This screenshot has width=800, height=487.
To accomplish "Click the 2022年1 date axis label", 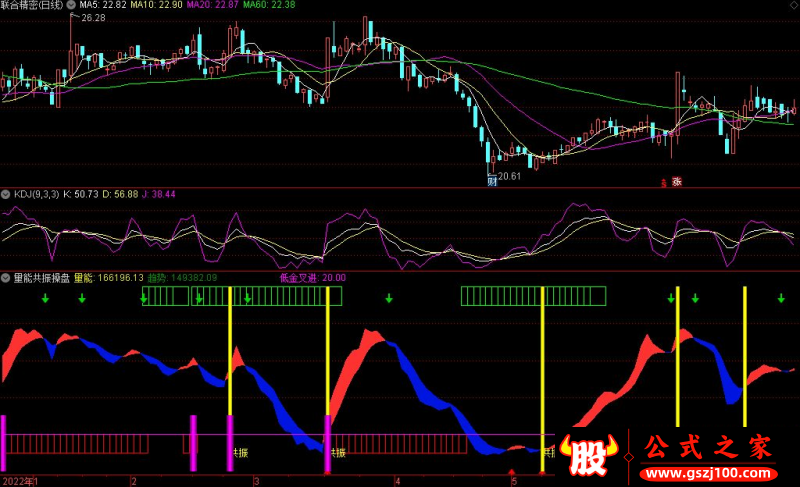I will 19,481.
